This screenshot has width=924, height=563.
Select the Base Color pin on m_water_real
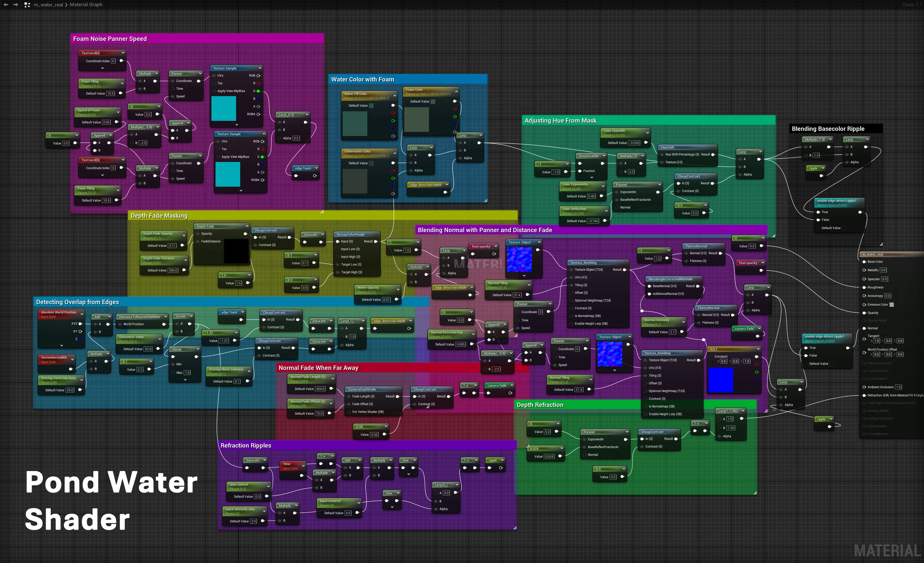(x=864, y=262)
